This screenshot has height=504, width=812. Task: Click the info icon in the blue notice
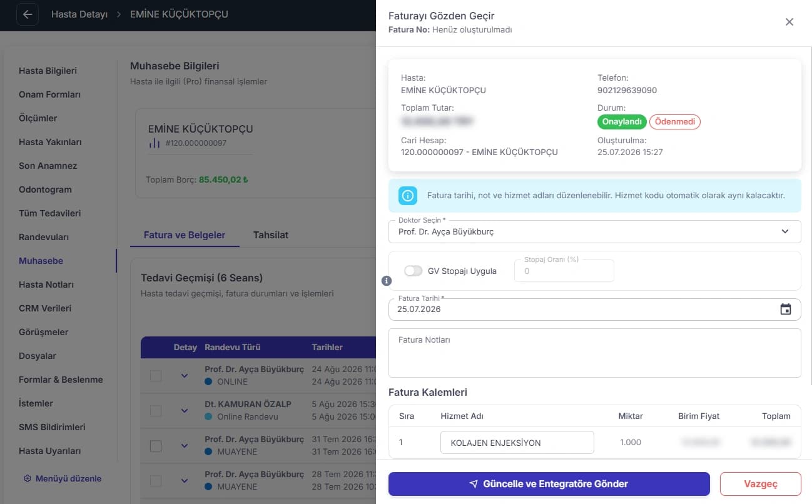point(408,196)
